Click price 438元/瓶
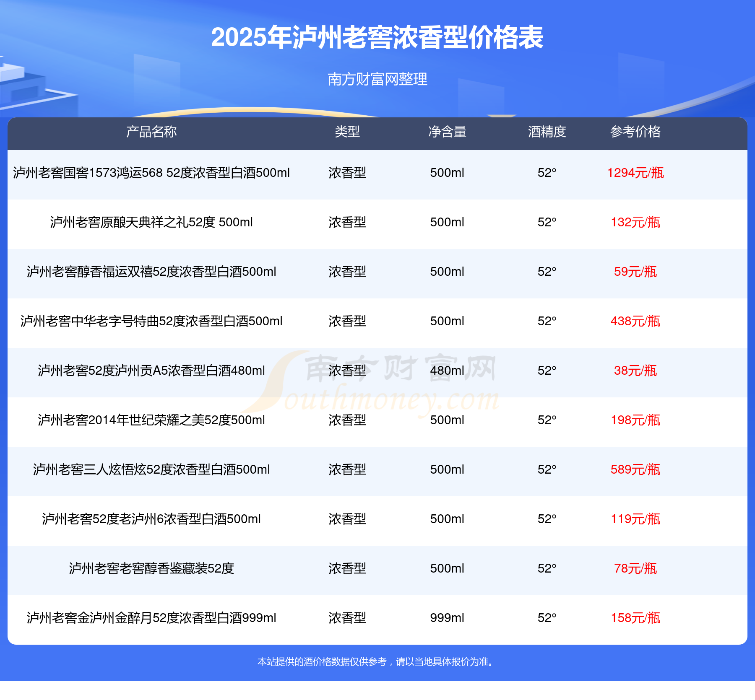Viewport: 755px width, 700px height. coord(635,321)
